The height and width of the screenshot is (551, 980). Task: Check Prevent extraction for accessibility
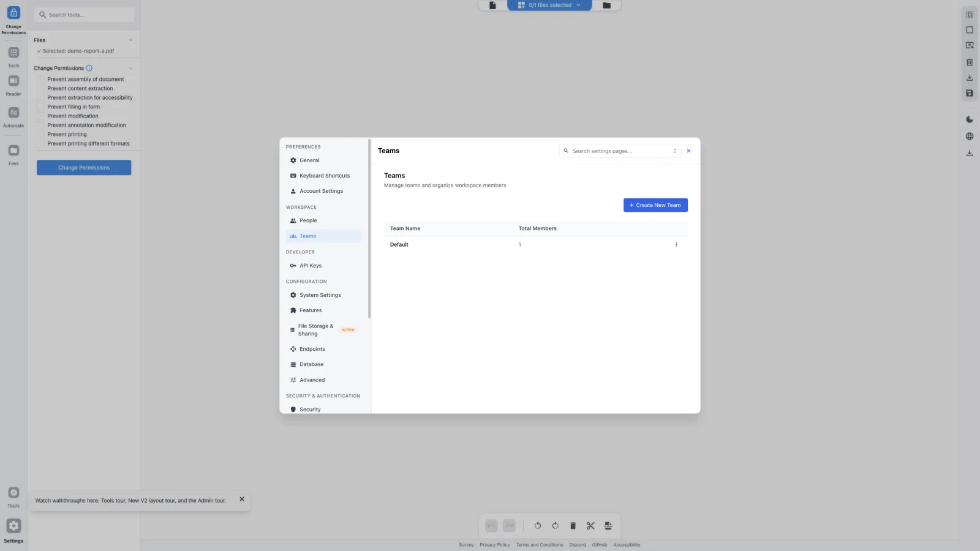tap(41, 97)
